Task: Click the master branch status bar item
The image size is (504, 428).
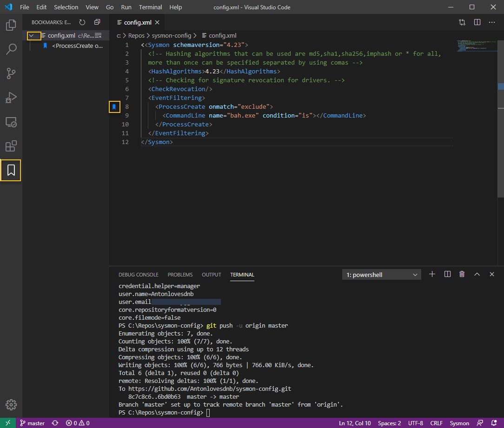Action: point(32,423)
